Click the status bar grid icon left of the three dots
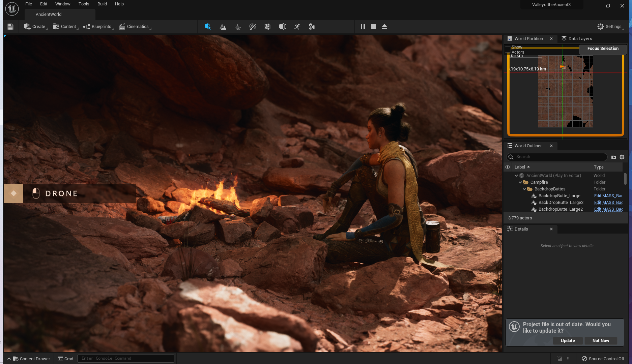 click(560, 359)
